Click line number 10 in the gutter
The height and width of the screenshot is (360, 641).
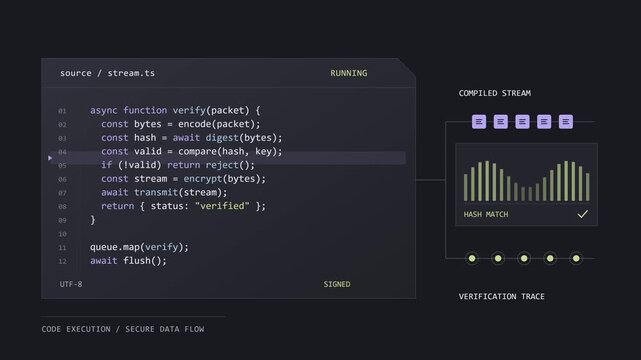pyautogui.click(x=62, y=234)
